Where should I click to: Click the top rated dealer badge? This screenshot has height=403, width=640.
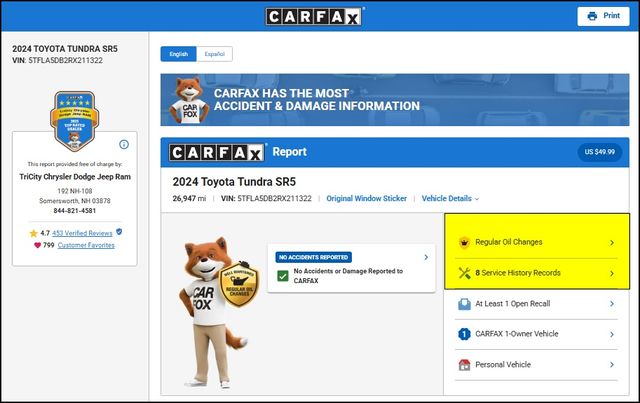click(x=74, y=121)
